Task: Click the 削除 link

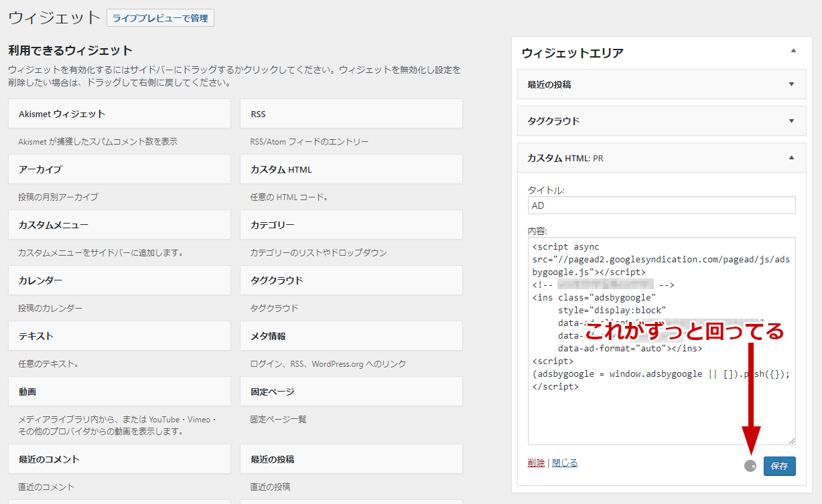Action: [x=536, y=463]
